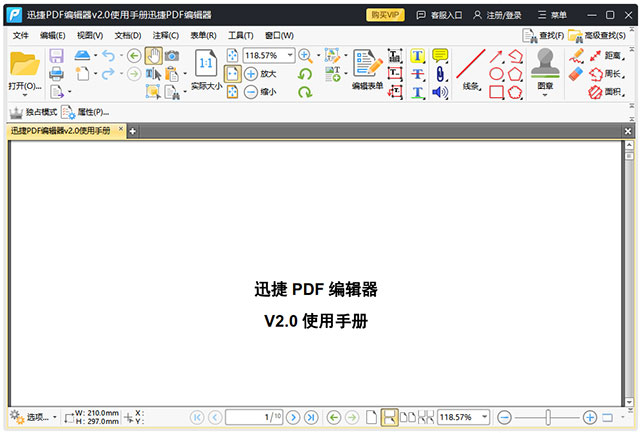Select the 面积 area measuring tool
This screenshot has height=433, width=640.
pyautogui.click(x=607, y=92)
